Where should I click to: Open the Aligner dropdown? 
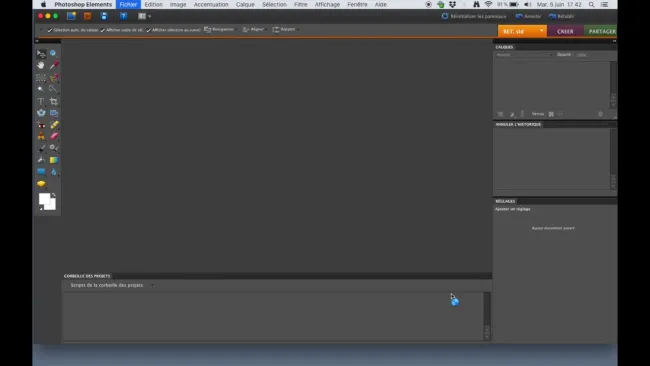[x=255, y=29]
